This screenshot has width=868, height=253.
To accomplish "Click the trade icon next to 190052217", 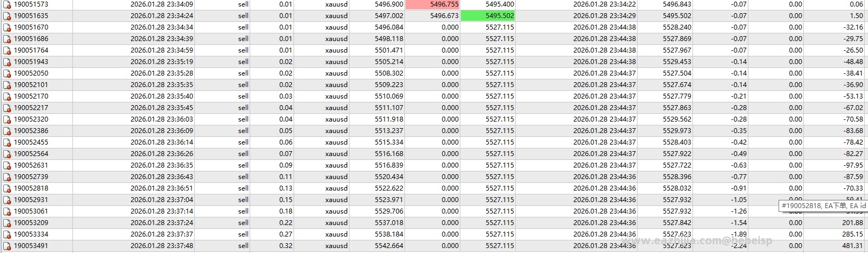I will click(x=7, y=108).
